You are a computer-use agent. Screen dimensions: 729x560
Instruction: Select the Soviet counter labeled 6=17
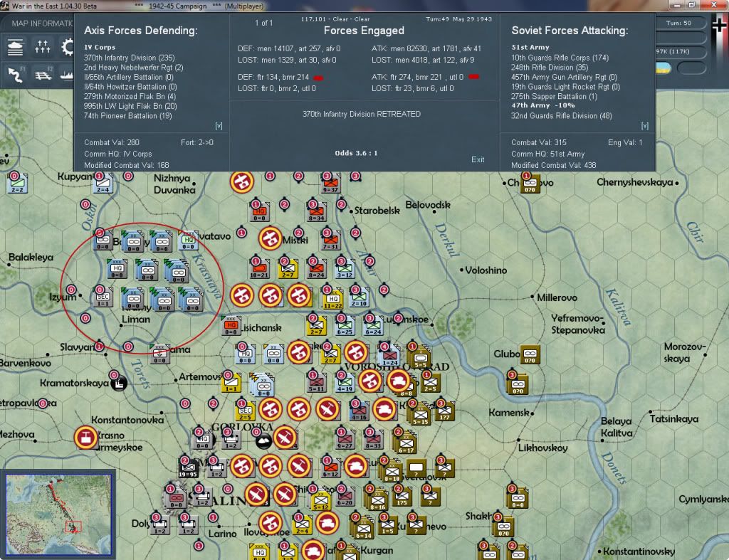pyautogui.click(x=405, y=443)
